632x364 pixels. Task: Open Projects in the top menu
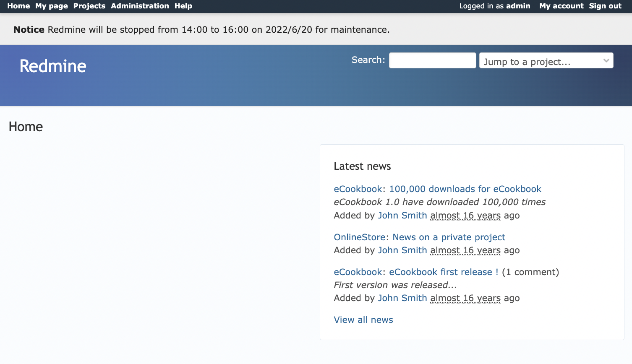(89, 6)
